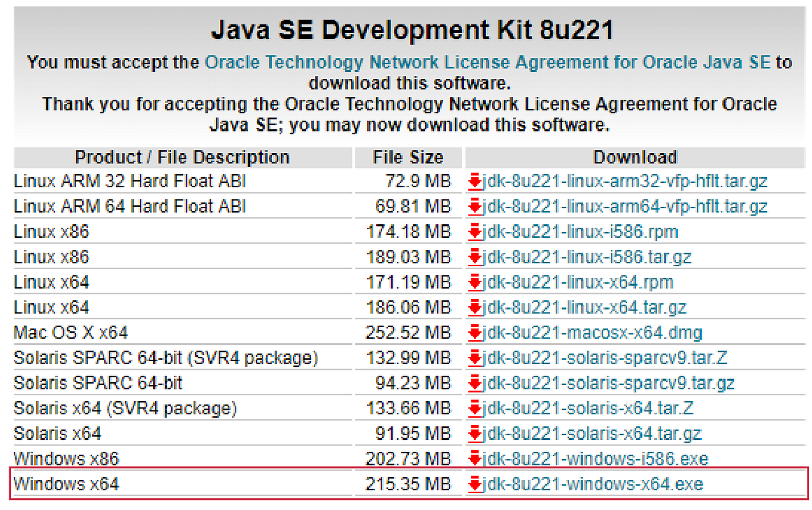Viewport: 812px width, 510px height.
Task: Download the jdk-8u221-macosx-x64.dmg link
Action: pyautogui.click(x=593, y=333)
